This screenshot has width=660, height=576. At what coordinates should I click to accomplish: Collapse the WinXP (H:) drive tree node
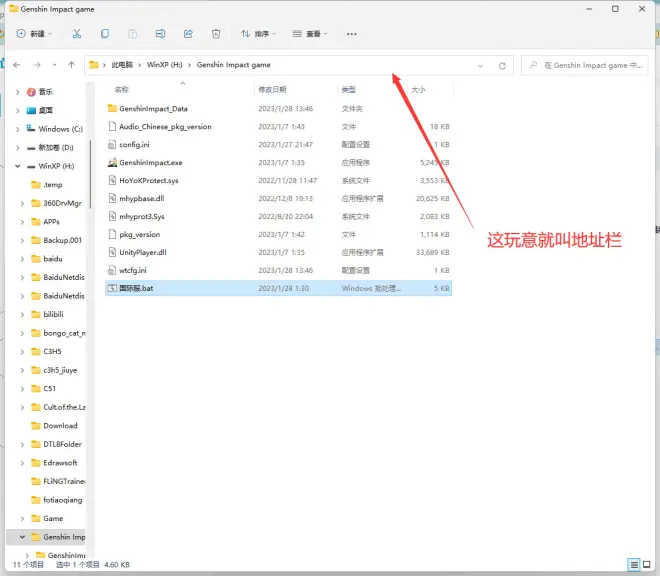(20, 165)
